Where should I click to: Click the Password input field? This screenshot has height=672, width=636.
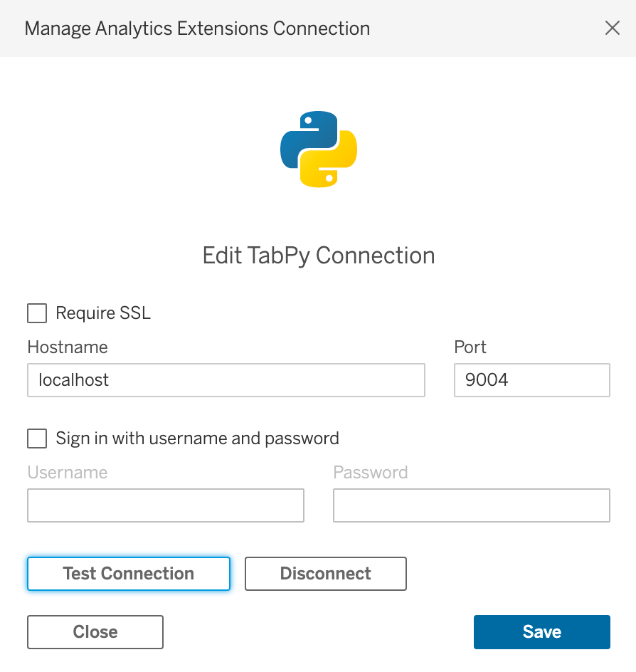click(471, 505)
